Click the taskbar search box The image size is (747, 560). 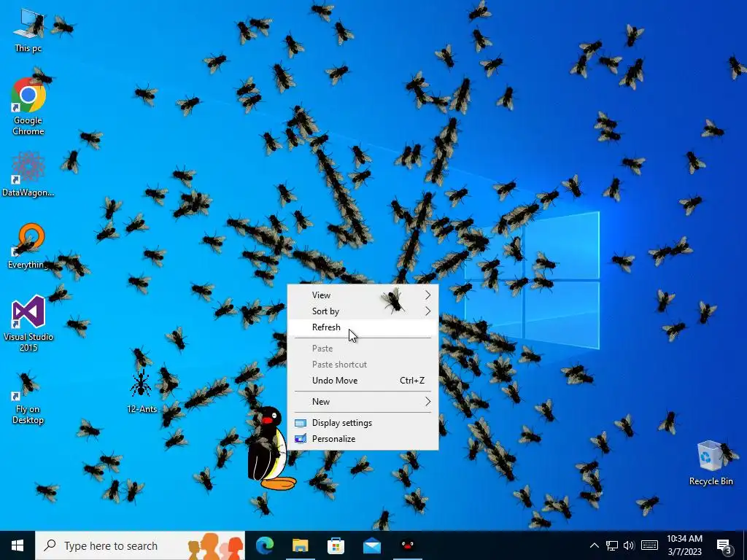[140, 545]
